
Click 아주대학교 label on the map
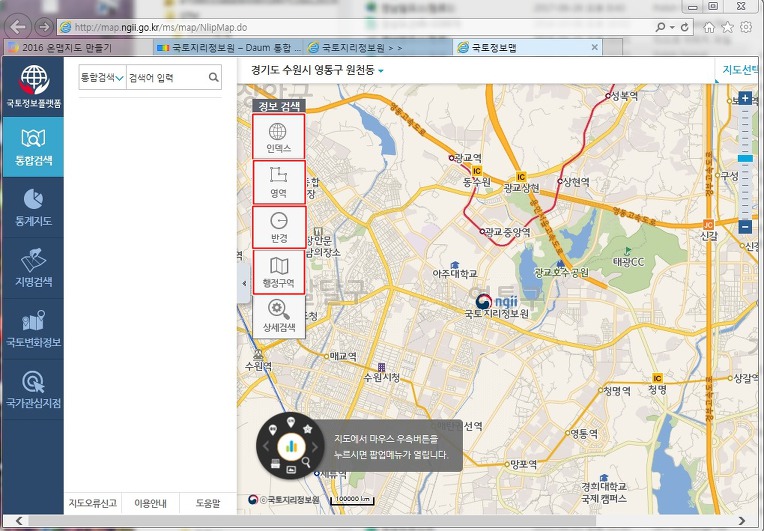click(455, 274)
